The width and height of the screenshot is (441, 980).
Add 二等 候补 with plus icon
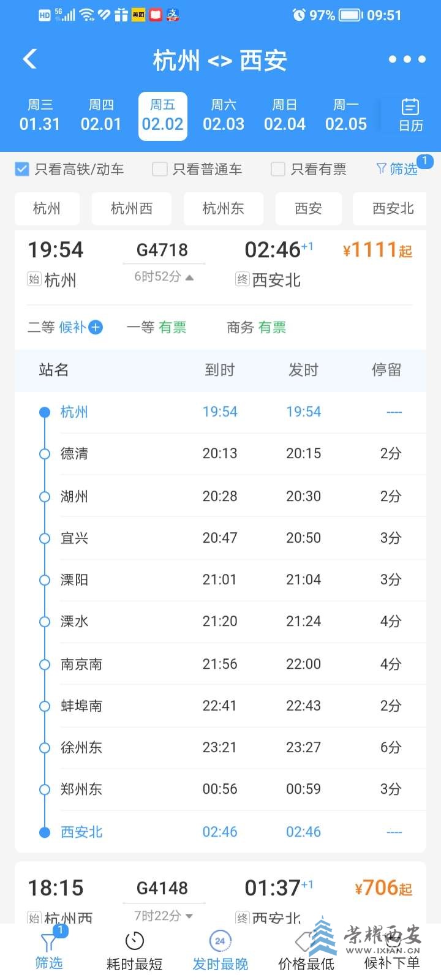[96, 327]
